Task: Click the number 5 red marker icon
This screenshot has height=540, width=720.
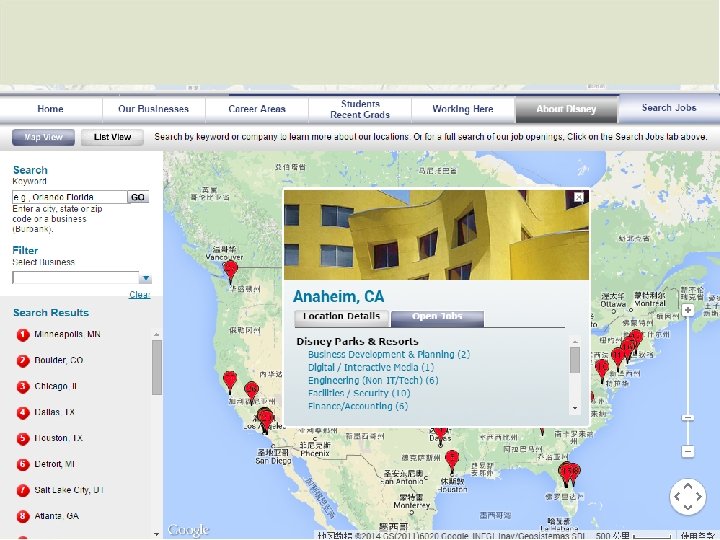Action: [x=23, y=439]
